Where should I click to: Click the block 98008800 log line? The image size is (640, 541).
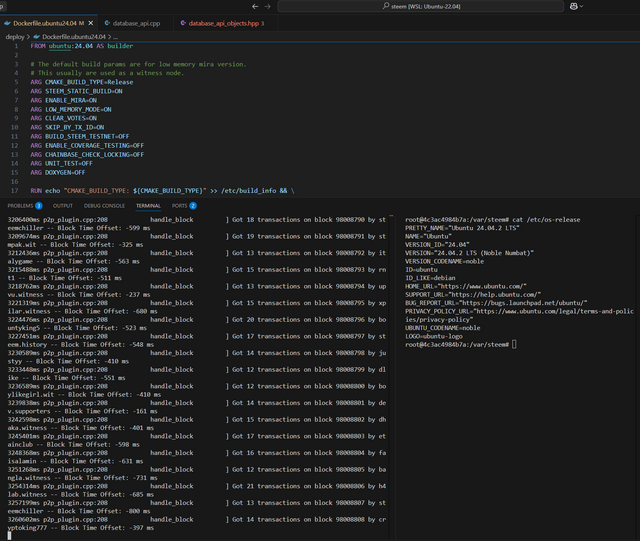pos(197,386)
